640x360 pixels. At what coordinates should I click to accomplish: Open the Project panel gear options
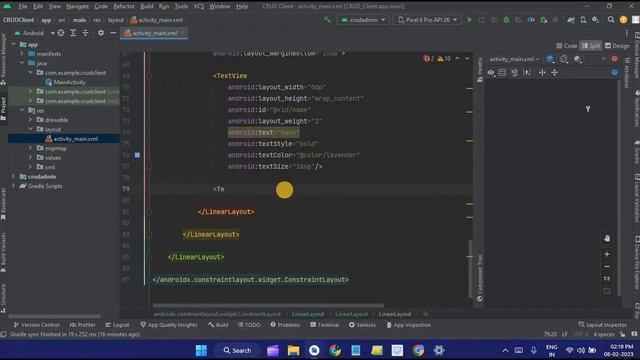point(101,33)
